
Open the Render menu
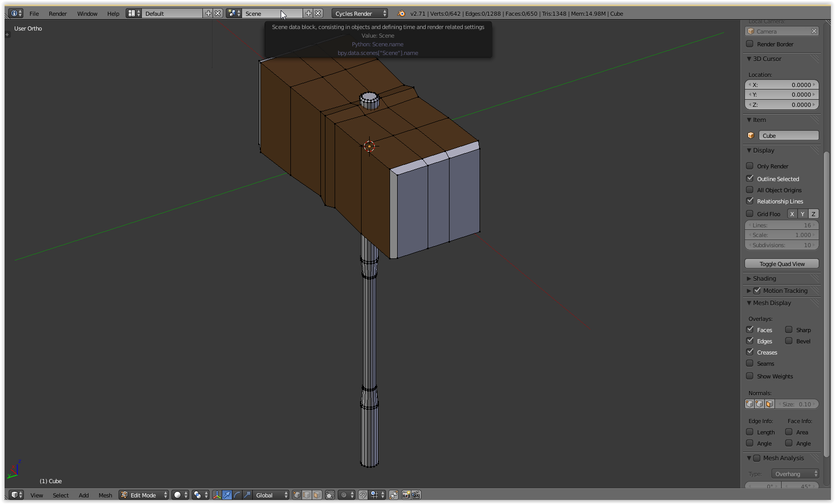click(x=57, y=14)
